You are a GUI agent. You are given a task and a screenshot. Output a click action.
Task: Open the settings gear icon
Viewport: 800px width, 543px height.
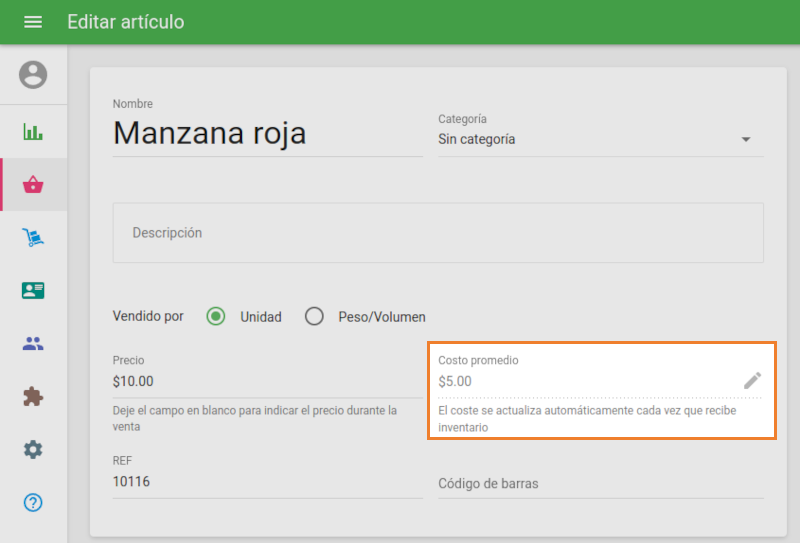[x=33, y=450]
